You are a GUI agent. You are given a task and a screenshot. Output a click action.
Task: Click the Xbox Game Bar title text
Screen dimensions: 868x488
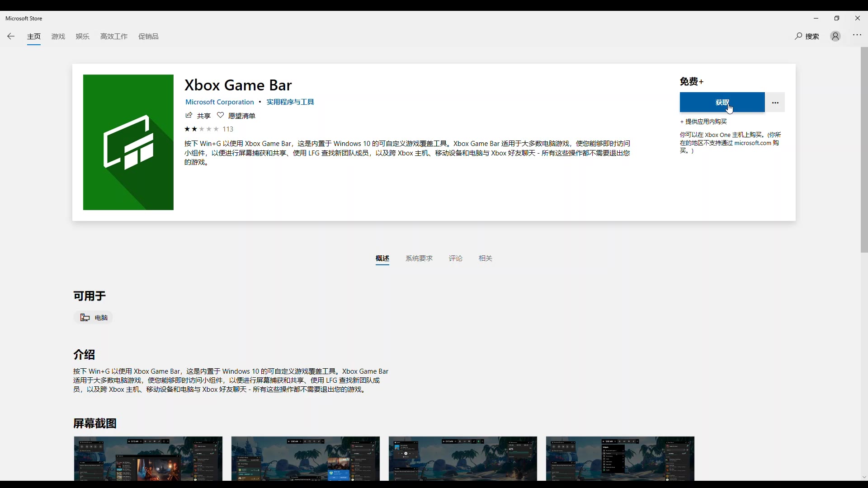point(238,85)
